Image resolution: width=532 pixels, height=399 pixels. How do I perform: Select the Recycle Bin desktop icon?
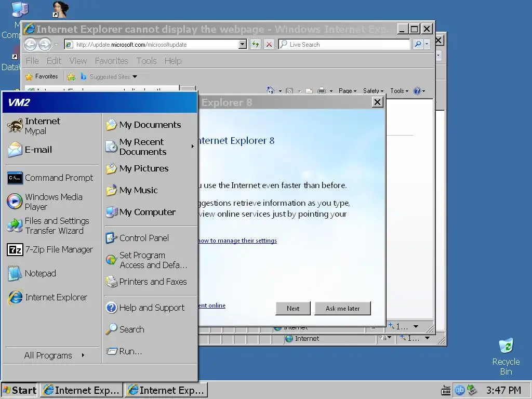pyautogui.click(x=506, y=356)
